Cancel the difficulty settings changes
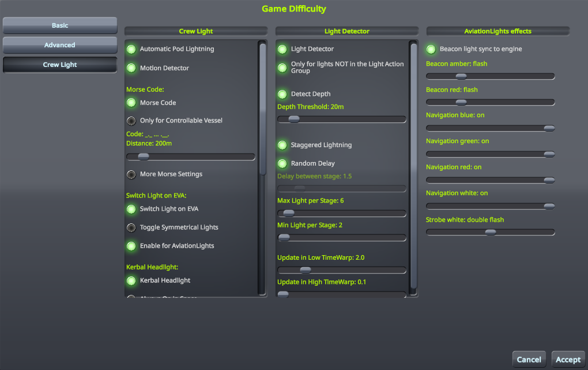Image resolution: width=588 pixels, height=370 pixels. pos(529,360)
